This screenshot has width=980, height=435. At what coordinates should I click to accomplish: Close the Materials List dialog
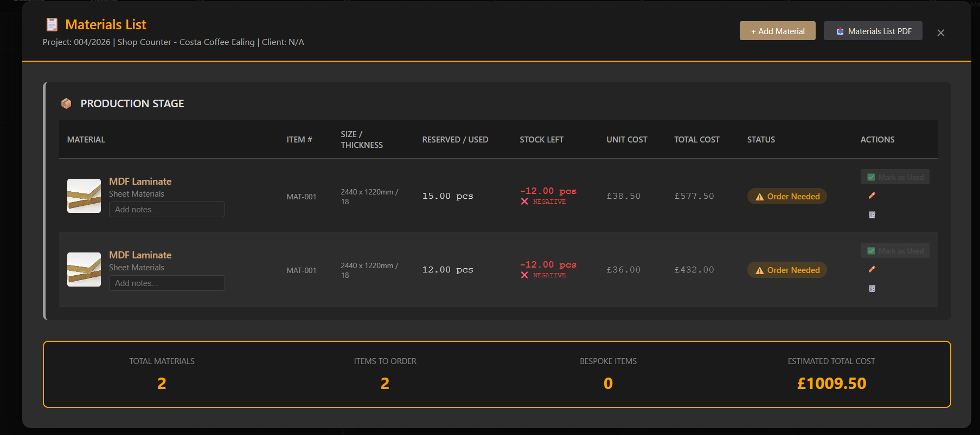pos(940,33)
